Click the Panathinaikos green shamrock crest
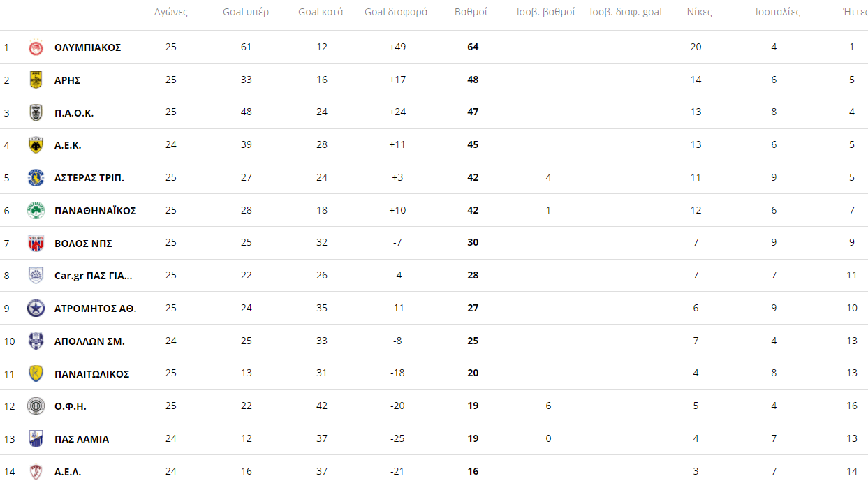Image resolution: width=868 pixels, height=483 pixels. tap(36, 211)
